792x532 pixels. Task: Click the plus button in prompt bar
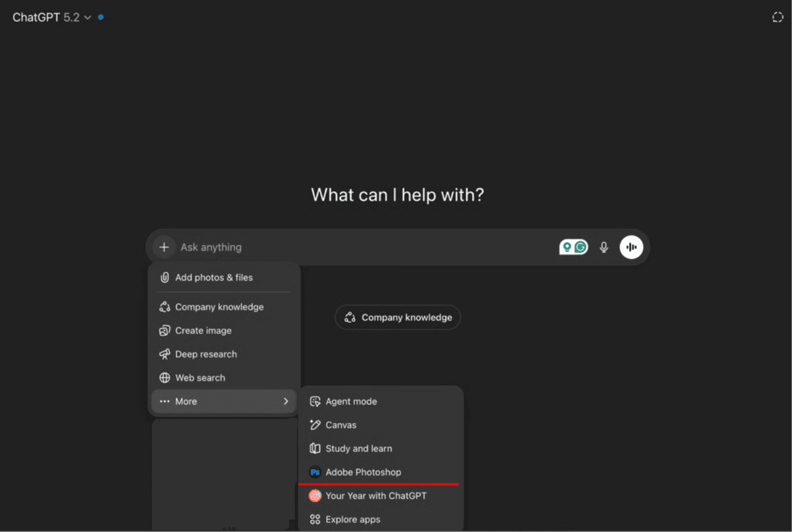coord(164,247)
